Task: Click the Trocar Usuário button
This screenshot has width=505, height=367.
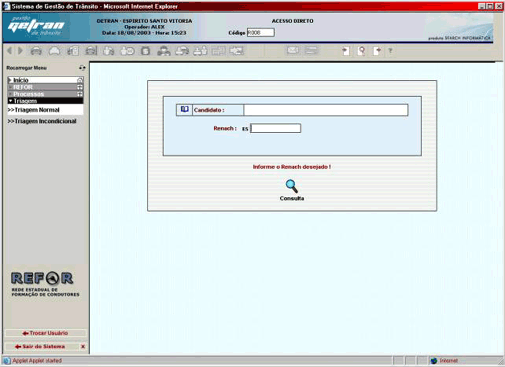Action: [x=45, y=333]
